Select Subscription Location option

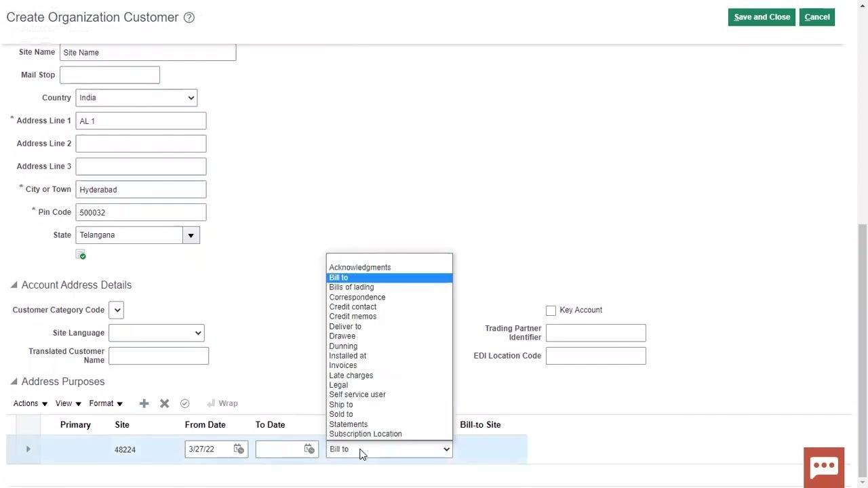pyautogui.click(x=389, y=434)
